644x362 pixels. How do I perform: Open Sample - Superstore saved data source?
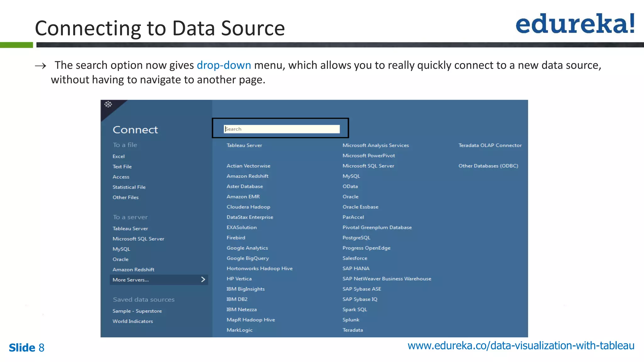137,311
